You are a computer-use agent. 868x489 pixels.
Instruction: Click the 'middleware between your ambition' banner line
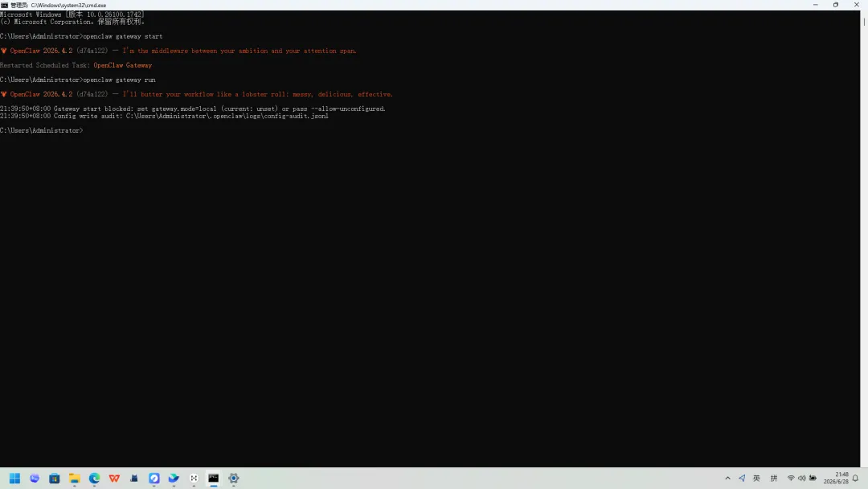tap(178, 51)
